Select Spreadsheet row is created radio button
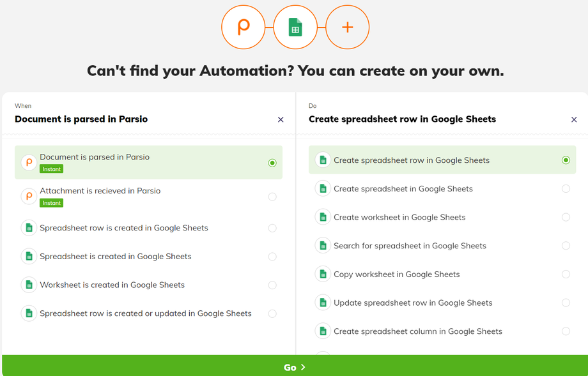The width and height of the screenshot is (588, 376). [x=272, y=228]
